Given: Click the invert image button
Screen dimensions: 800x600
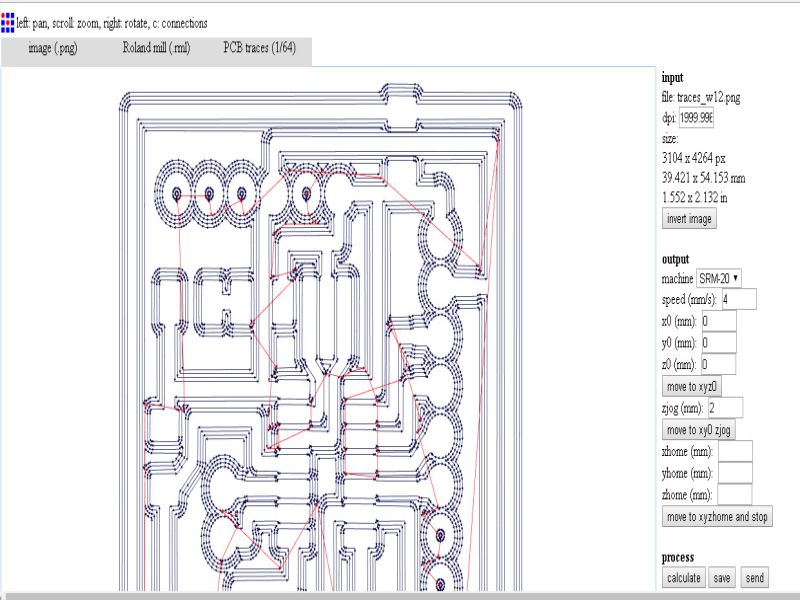Looking at the screenshot, I should [x=689, y=219].
